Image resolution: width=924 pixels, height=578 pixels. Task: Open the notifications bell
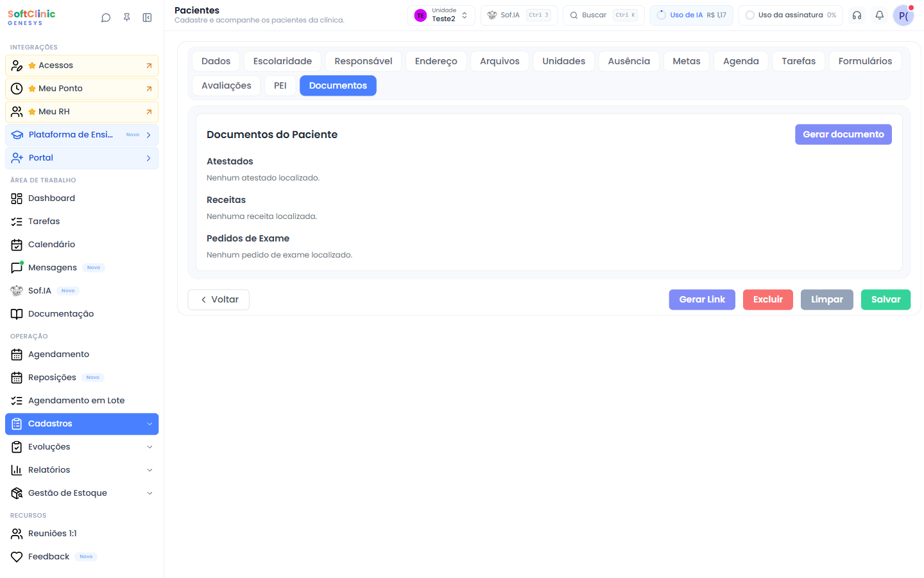point(880,15)
